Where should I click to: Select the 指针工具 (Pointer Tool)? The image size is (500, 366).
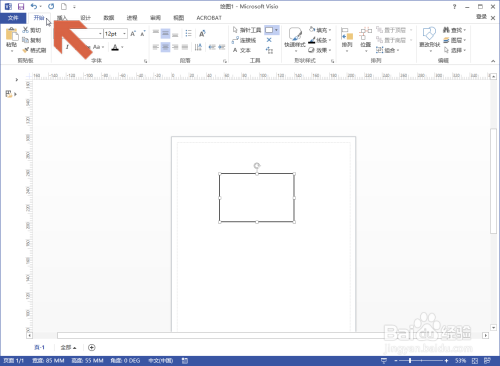click(x=247, y=30)
